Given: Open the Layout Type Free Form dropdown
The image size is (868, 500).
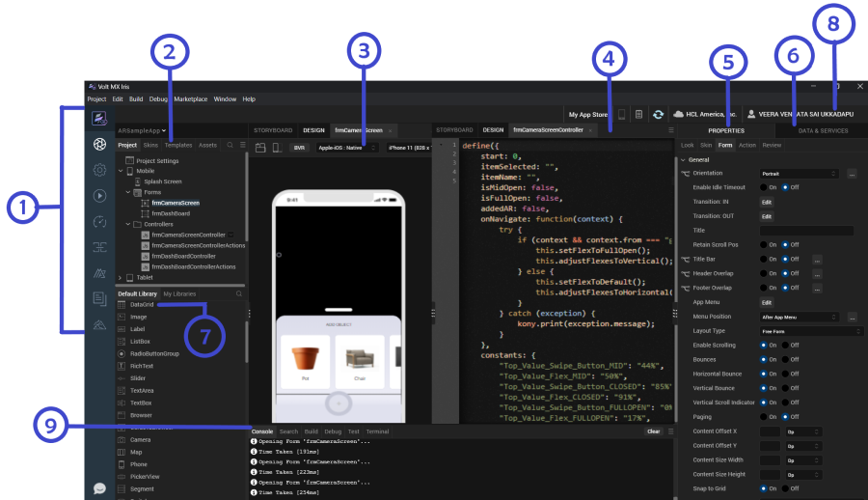Looking at the screenshot, I should [811, 331].
